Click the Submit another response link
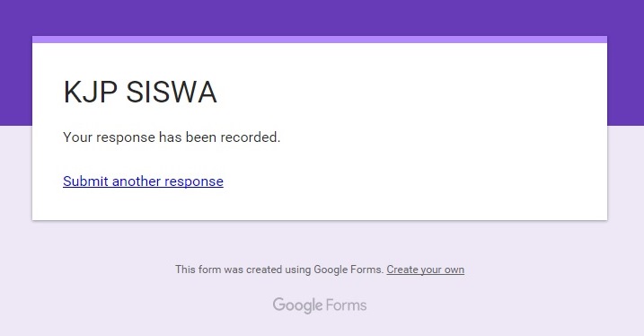 click(x=143, y=181)
